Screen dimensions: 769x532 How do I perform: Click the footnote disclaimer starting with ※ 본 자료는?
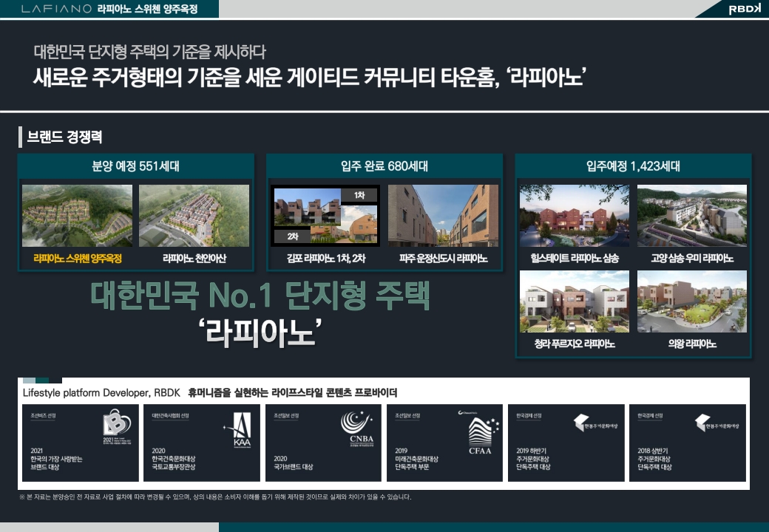[215, 497]
